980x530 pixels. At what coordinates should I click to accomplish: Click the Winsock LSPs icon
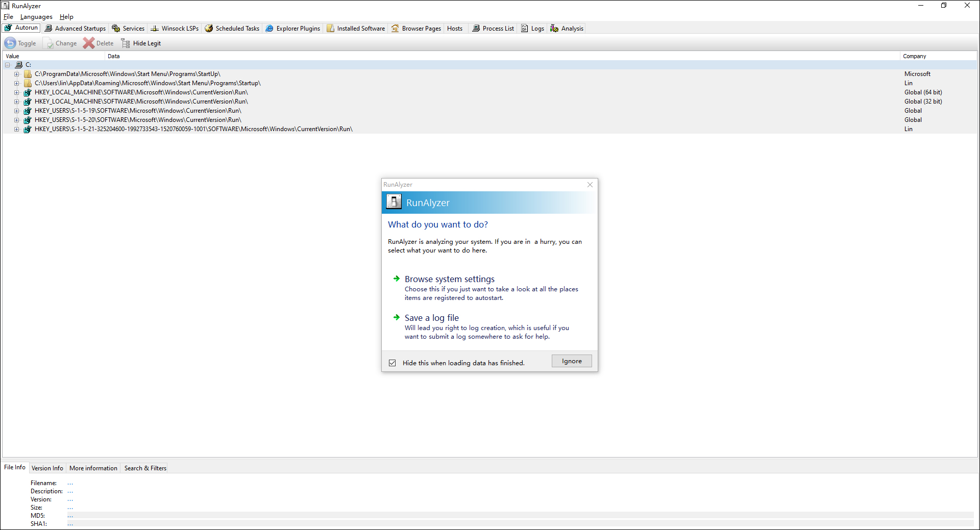[x=155, y=29]
